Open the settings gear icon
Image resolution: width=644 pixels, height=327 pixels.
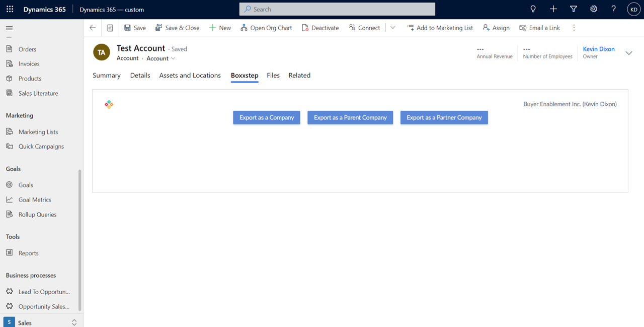593,9
